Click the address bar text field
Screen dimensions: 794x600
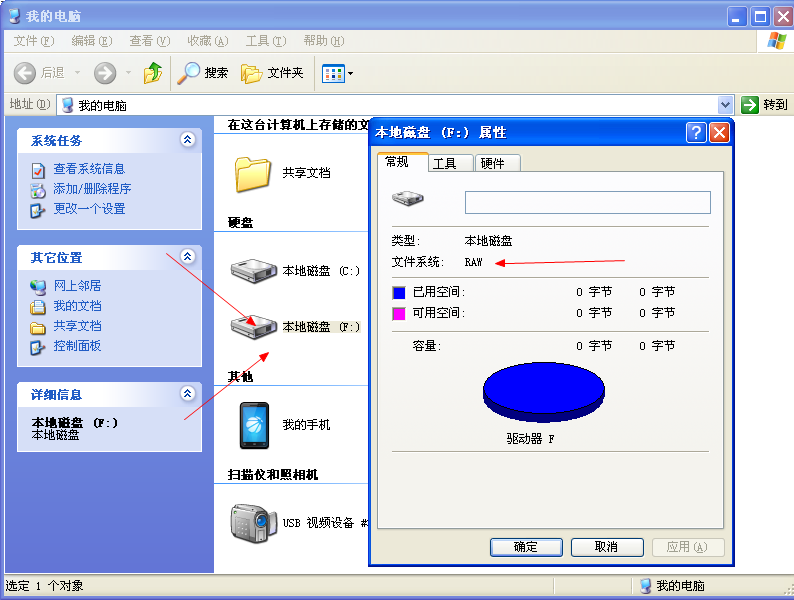(x=395, y=105)
